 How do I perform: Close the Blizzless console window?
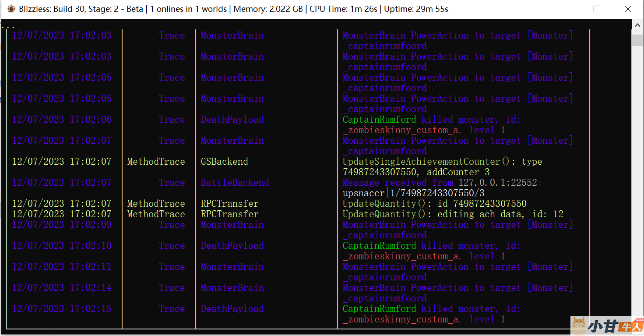[x=627, y=9]
